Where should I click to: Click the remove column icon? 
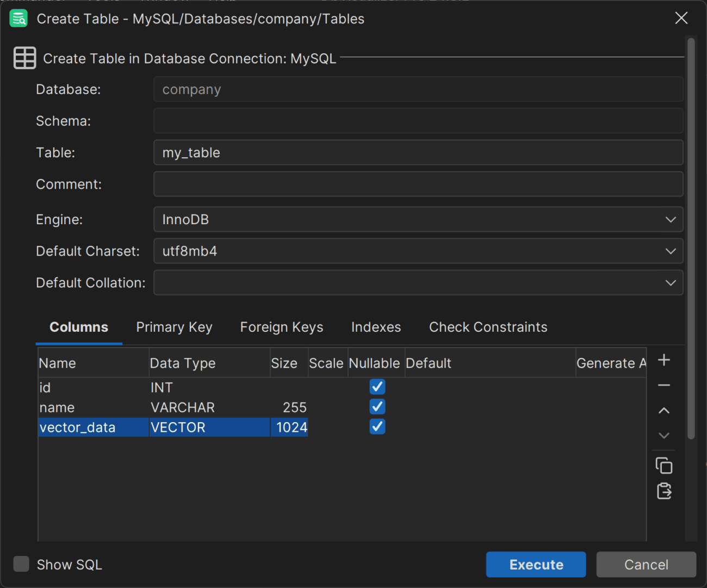click(664, 385)
